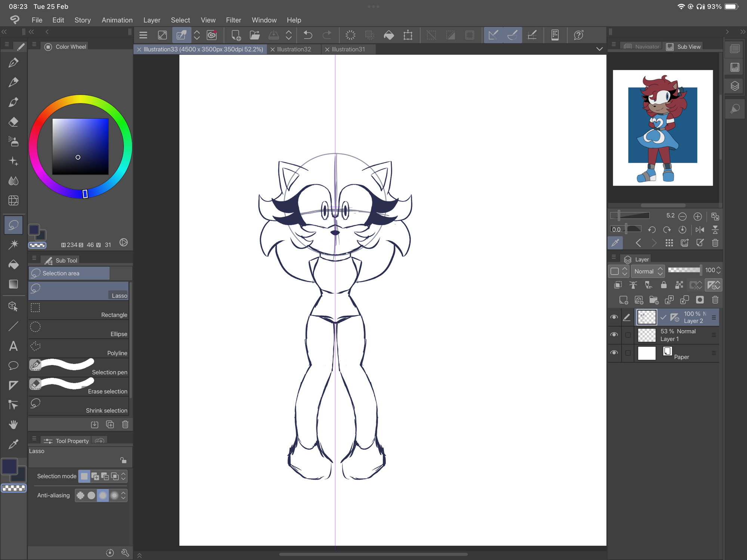Select the Rectangle selection sub tool
The image size is (747, 560).
tap(79, 310)
